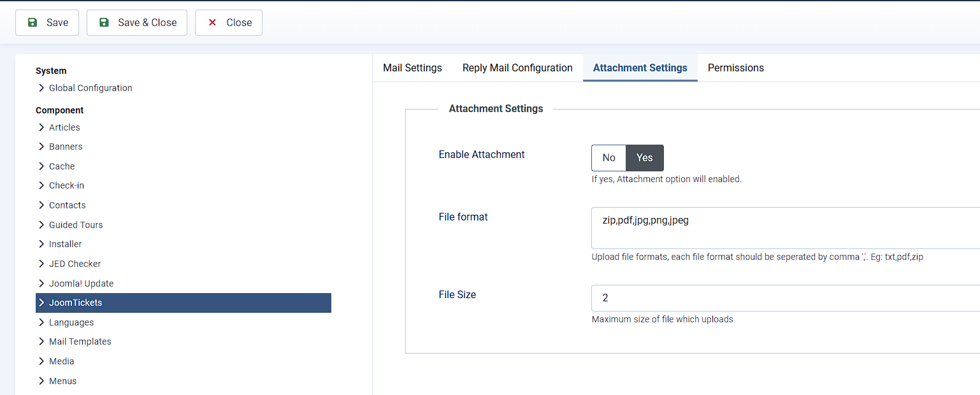Select the Attachment Settings tab

640,68
